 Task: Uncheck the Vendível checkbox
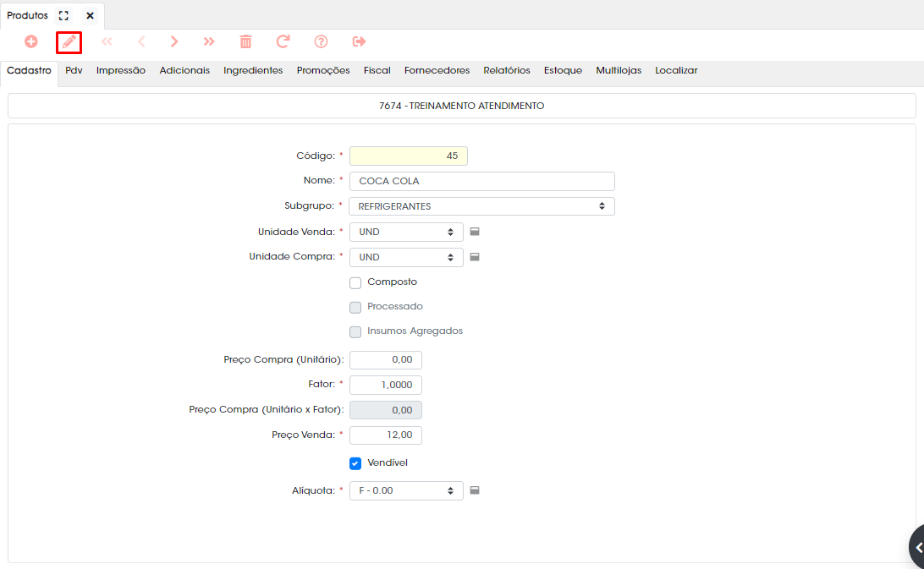[x=355, y=463]
